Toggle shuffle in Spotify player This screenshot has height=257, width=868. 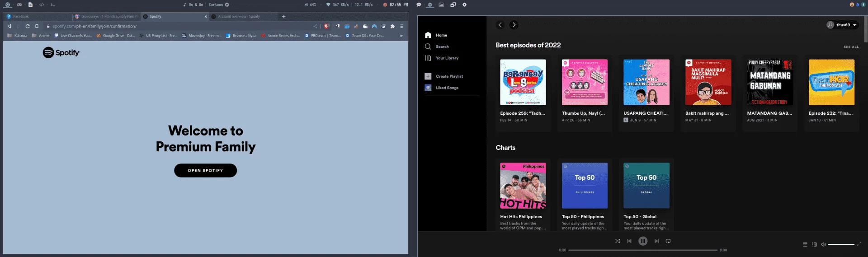pos(618,241)
